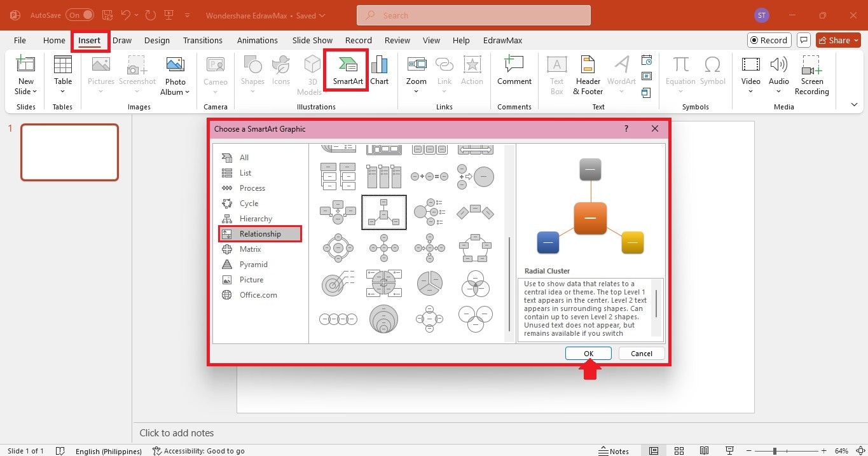Image resolution: width=868 pixels, height=456 pixels.
Task: Select the Basic Venn layout icon
Action: coord(475,284)
